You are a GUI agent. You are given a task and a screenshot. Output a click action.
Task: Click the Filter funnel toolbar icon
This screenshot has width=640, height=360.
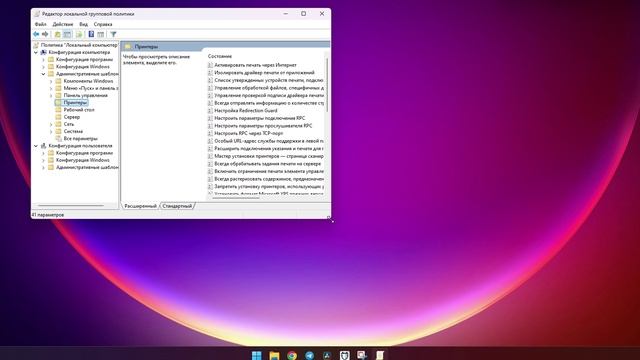(x=113, y=34)
